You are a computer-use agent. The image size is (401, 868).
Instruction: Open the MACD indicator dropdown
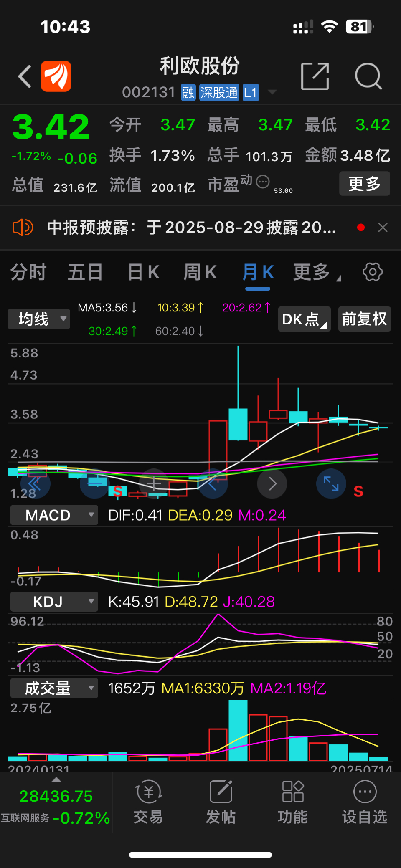tap(54, 515)
